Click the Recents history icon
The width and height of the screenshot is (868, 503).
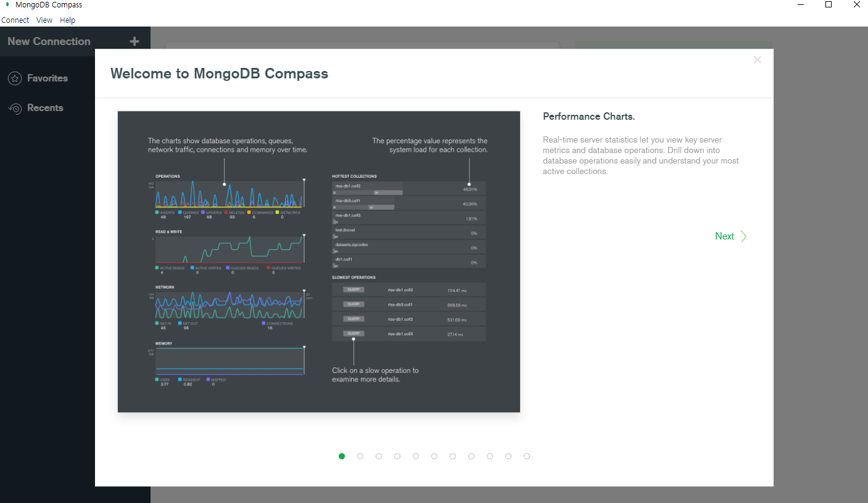(x=15, y=108)
